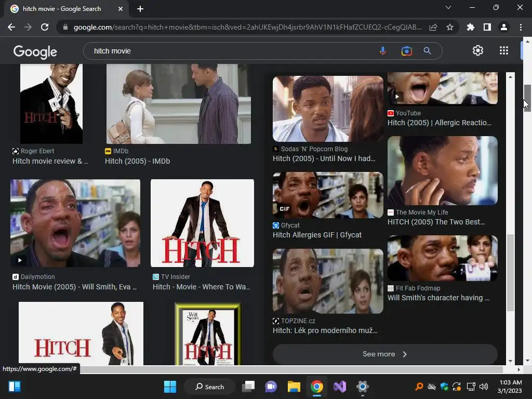This screenshot has height=399, width=532.
Task: Follow 'Hitch: Lék pro moderního muž...' link
Action: (x=325, y=330)
